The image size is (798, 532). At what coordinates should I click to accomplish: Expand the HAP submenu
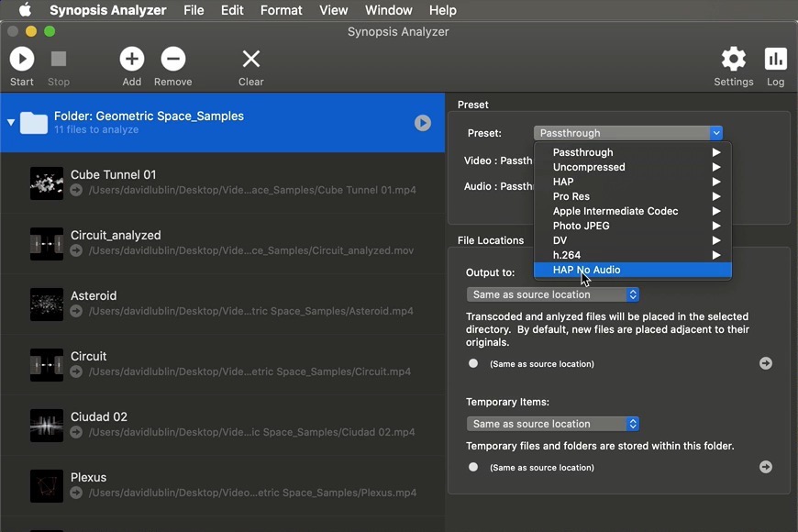[633, 182]
